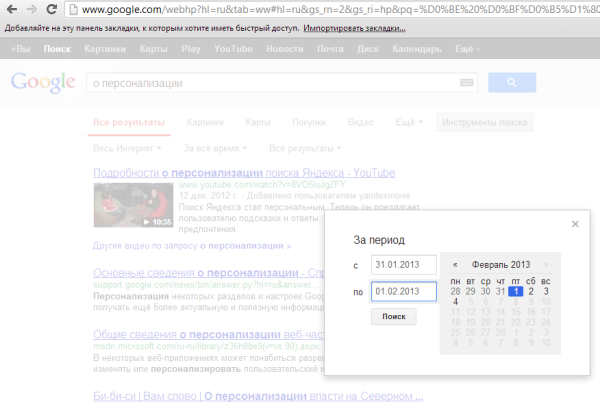
Task: Go to next month in calendar
Action: pos(546,265)
